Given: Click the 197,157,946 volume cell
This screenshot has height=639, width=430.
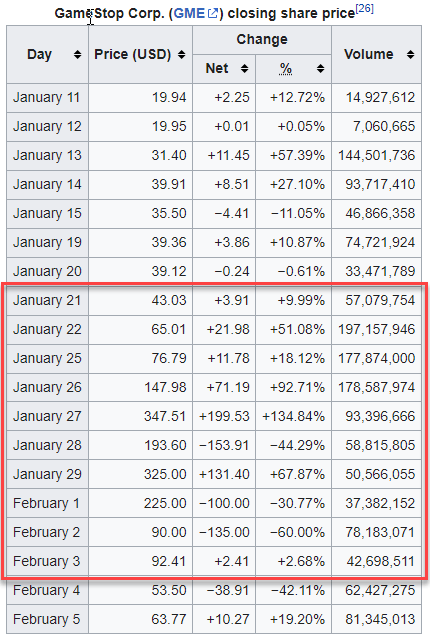Looking at the screenshot, I should coord(377,329).
